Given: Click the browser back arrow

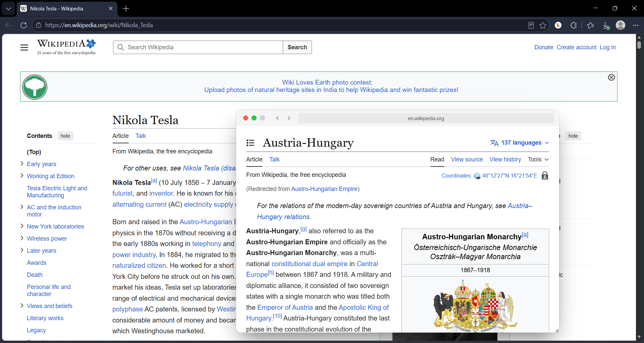Looking at the screenshot, I should [x=9, y=25].
